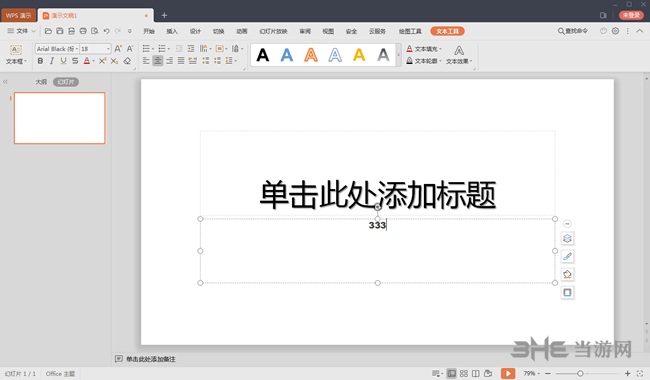Apply distributed alignment
This screenshot has width=650, height=380.
pyautogui.click(x=193, y=61)
